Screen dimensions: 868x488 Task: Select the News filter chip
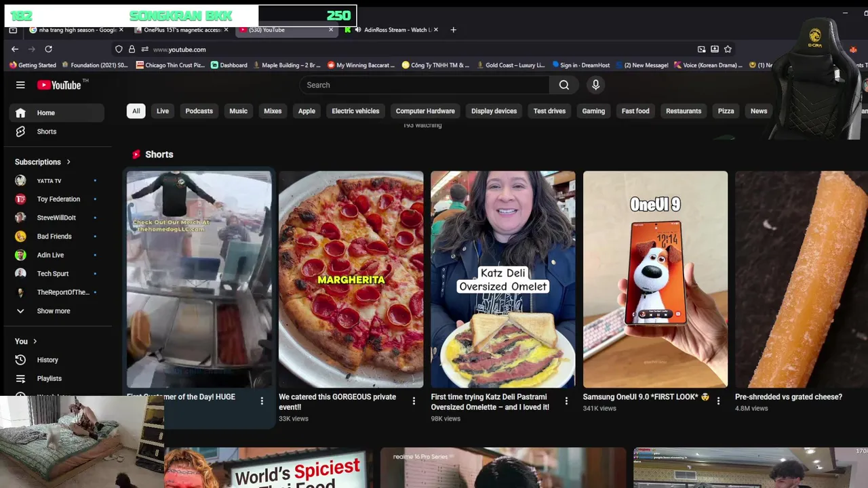coord(759,111)
